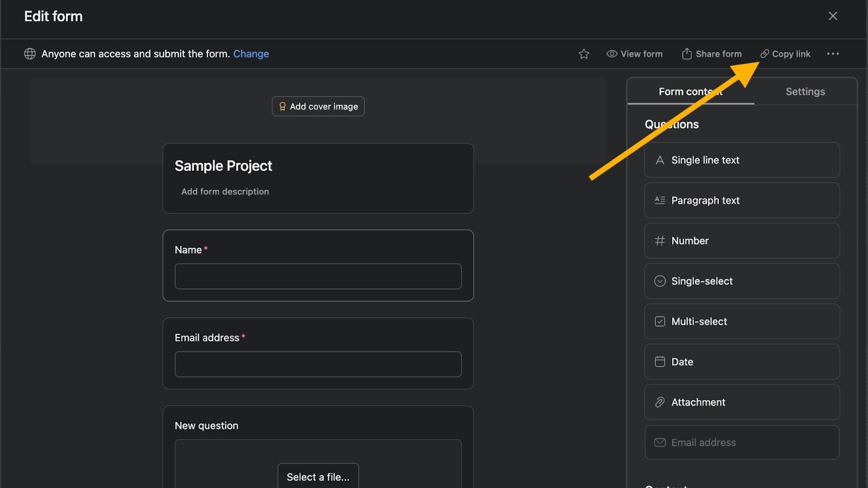Image resolution: width=868 pixels, height=488 pixels.
Task: Click the Email address input field
Action: click(318, 364)
